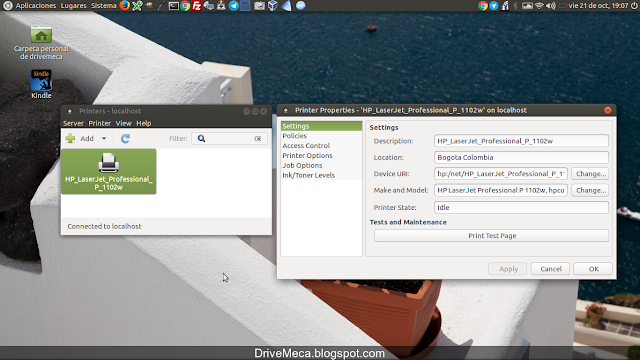Switch to the Access Control page
The image size is (640, 360).
coord(321,146)
